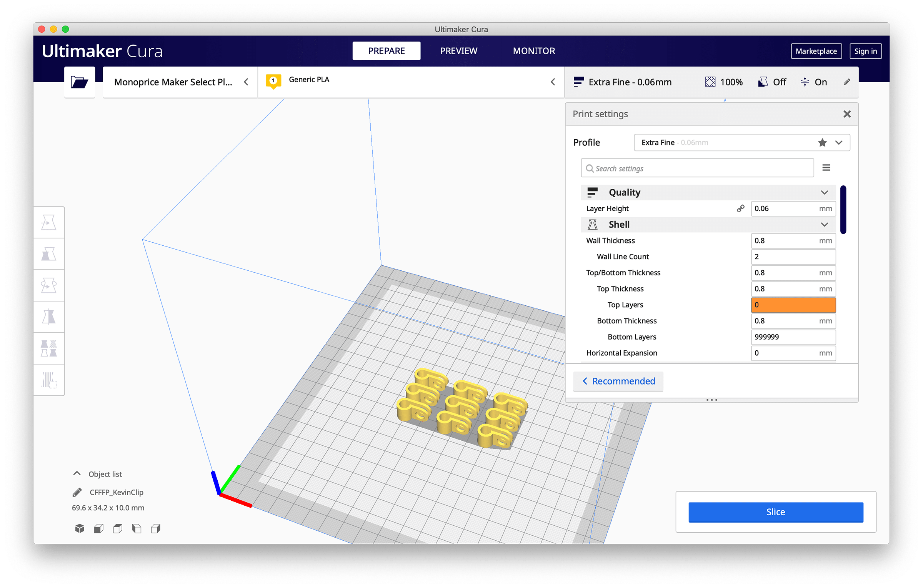Edit the Wall Thickness value field
The image size is (923, 588).
point(793,241)
